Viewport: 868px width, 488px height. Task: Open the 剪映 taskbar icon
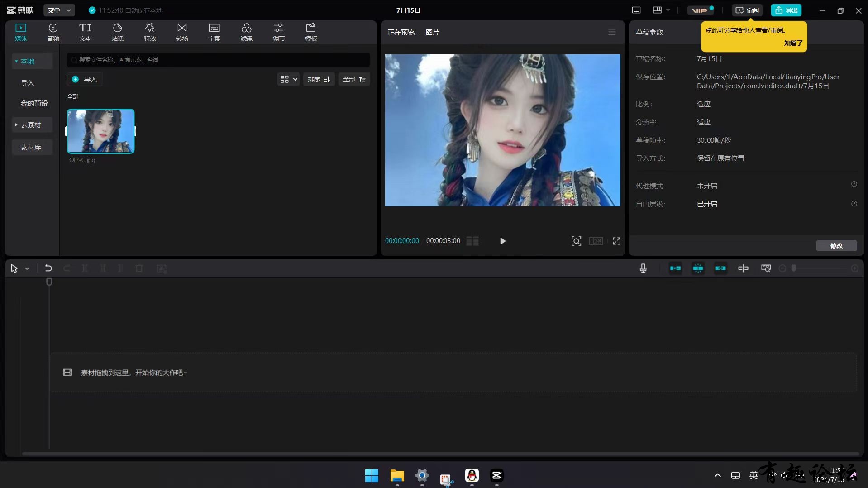(x=497, y=475)
